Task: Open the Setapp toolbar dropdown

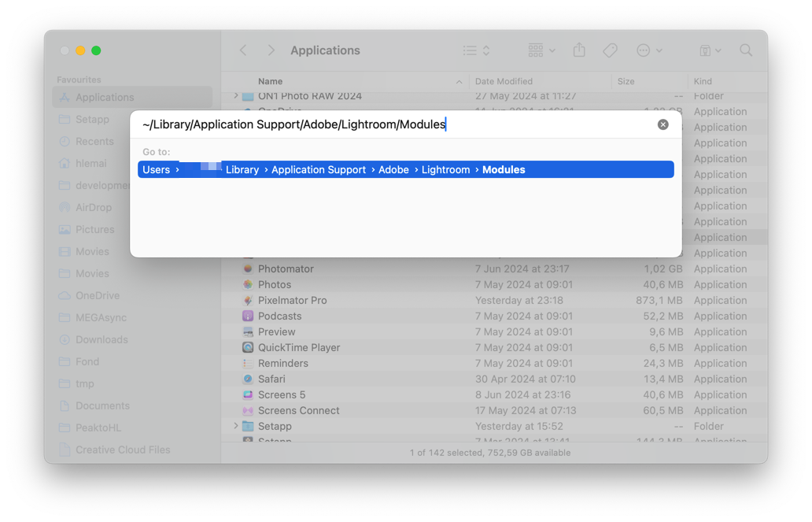Action: [x=710, y=50]
